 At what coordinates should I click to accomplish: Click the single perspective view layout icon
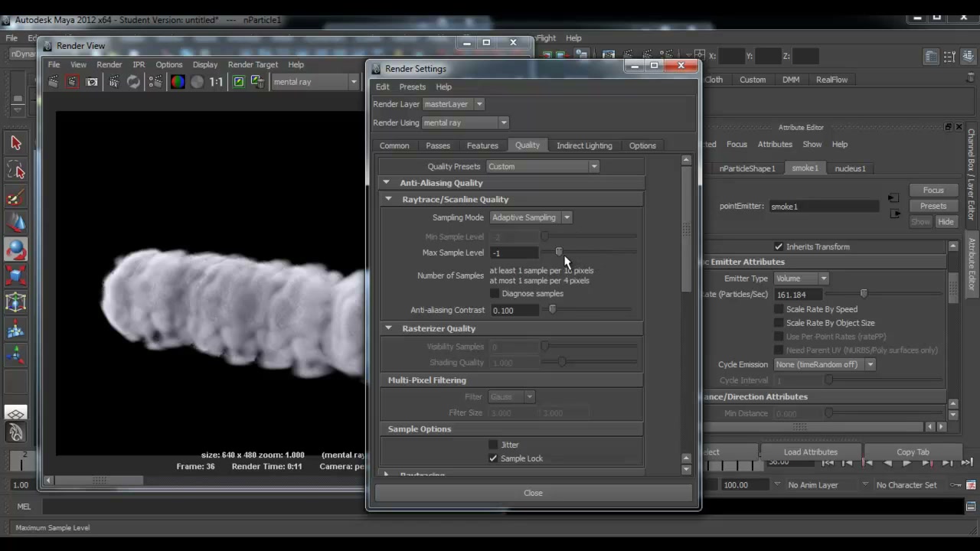[x=15, y=414]
